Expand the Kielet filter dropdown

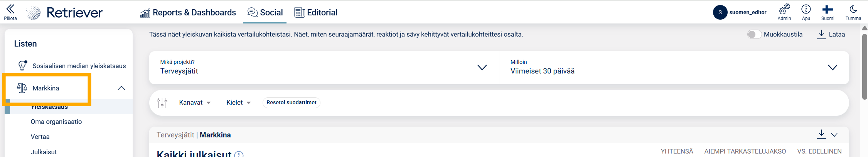coord(238,103)
